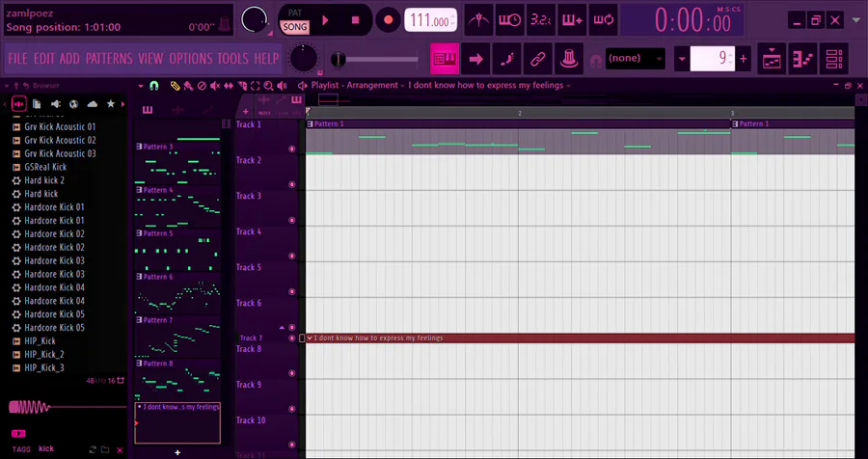Viewport: 868px width, 459px height.
Task: Open the VIEW menu
Action: click(x=150, y=58)
